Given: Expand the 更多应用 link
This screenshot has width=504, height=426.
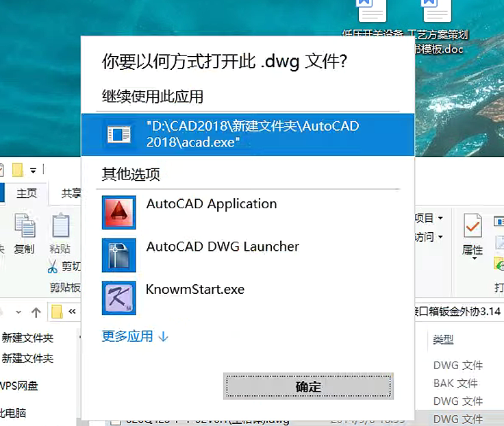Looking at the screenshot, I should (x=135, y=336).
